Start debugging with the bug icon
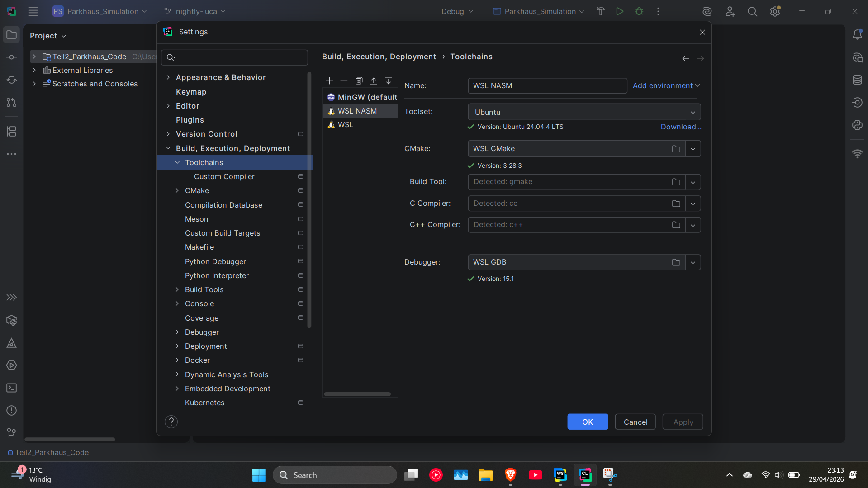 tap(639, 11)
